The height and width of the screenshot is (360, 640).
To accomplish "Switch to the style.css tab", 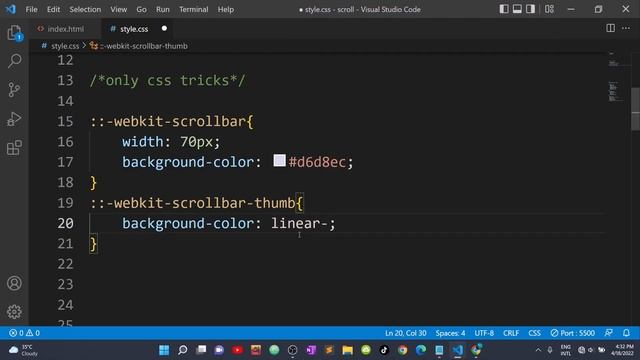I will click(134, 29).
